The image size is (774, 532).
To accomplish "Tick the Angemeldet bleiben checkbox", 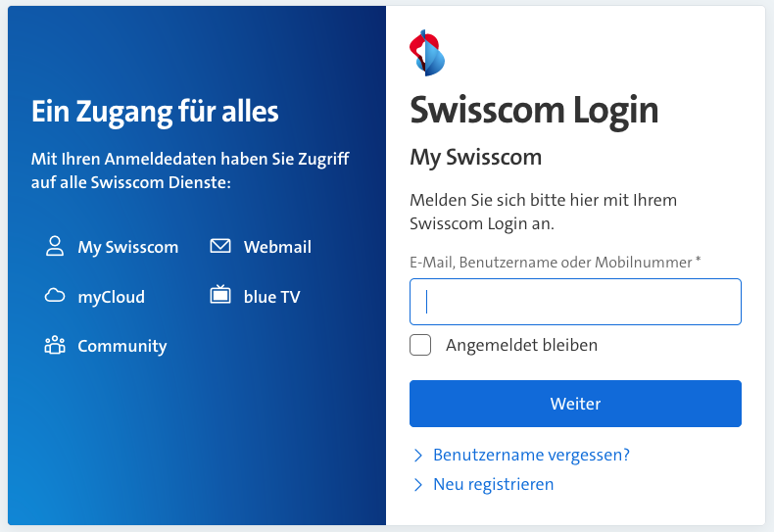I will pyautogui.click(x=420, y=345).
